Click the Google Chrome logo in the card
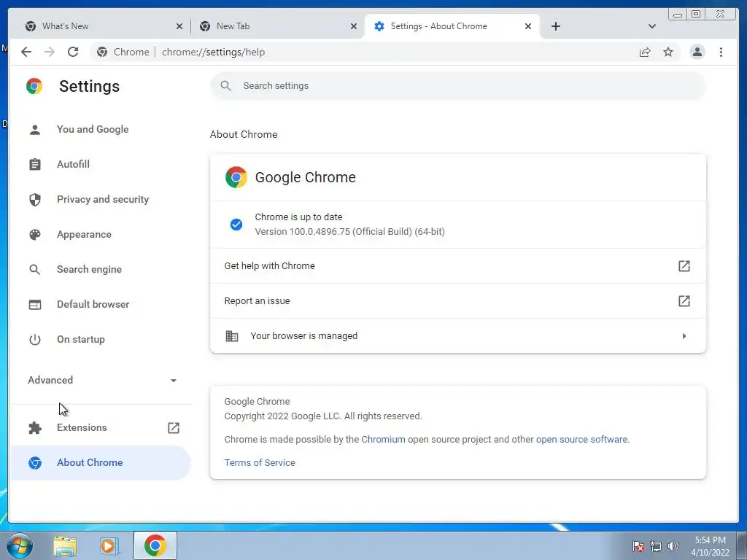747x560 pixels. 236,177
